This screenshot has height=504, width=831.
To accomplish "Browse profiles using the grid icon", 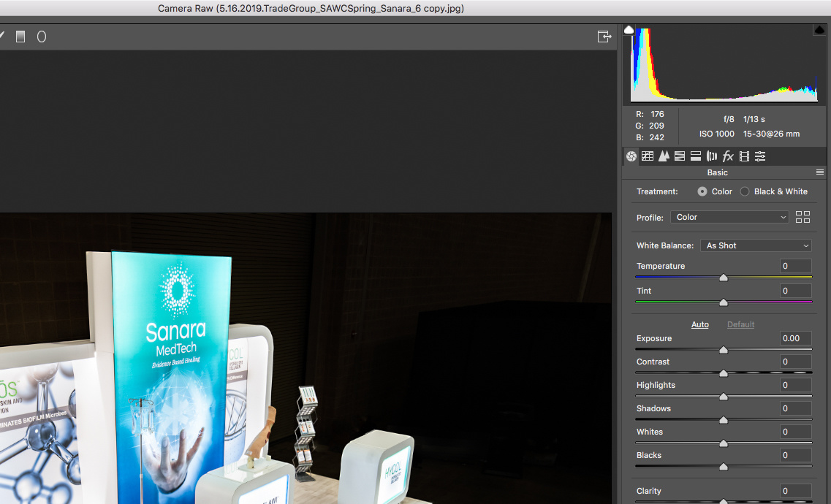I will [x=802, y=217].
